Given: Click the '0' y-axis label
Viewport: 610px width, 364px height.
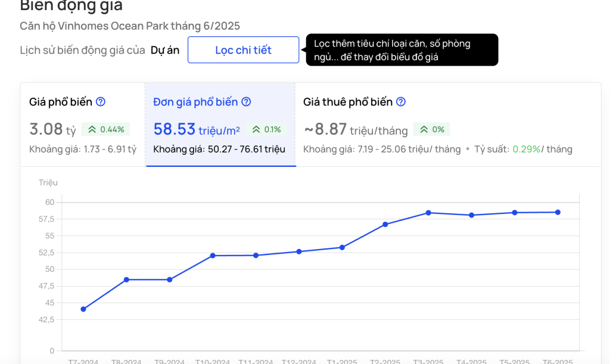Looking at the screenshot, I should coord(52,351).
